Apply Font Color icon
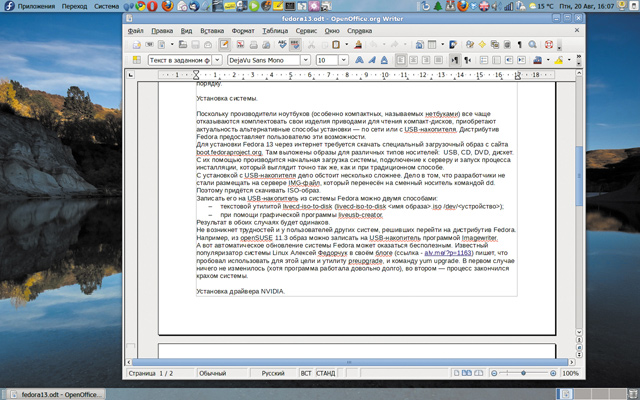Image resolution: width=640 pixels, height=400 pixels. [538, 60]
